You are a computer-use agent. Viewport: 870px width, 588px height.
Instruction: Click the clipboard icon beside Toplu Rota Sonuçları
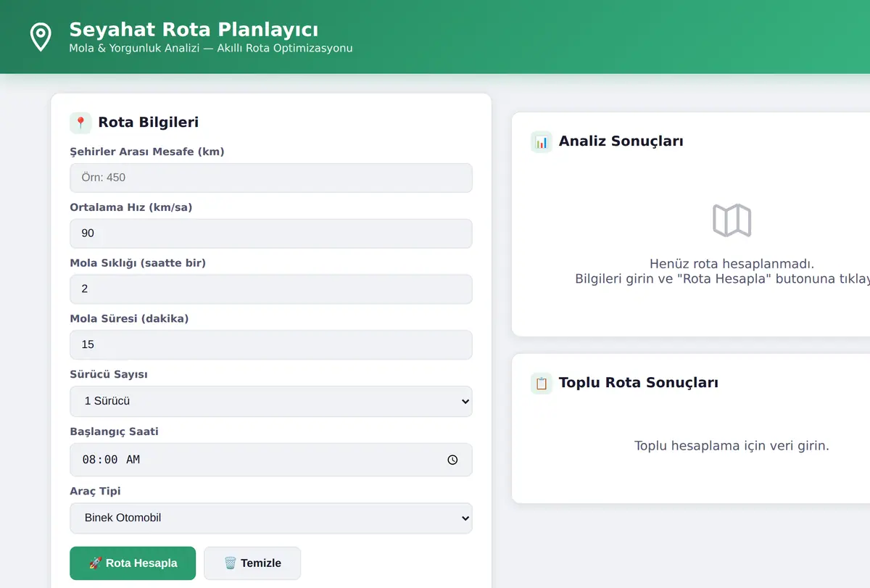542,383
